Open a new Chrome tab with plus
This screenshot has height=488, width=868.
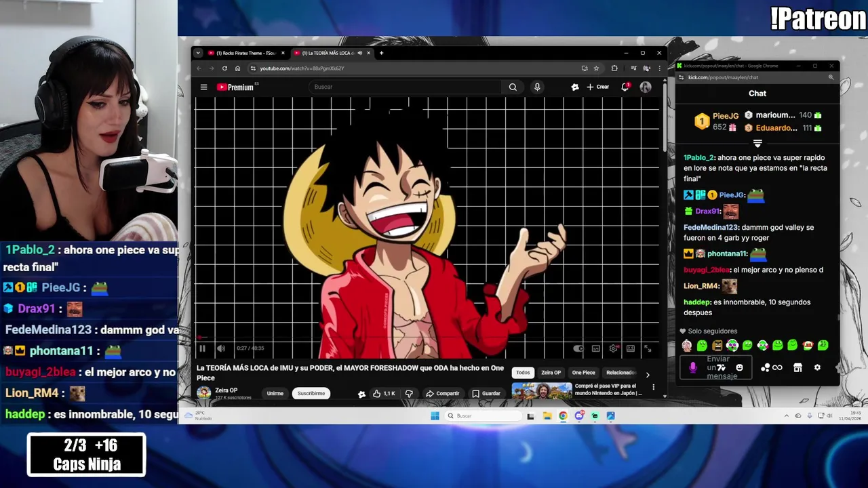point(381,53)
